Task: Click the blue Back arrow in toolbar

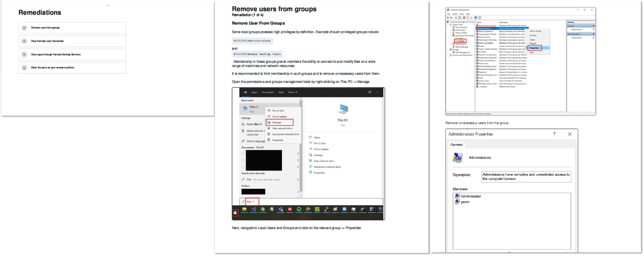Action: [x=448, y=18]
